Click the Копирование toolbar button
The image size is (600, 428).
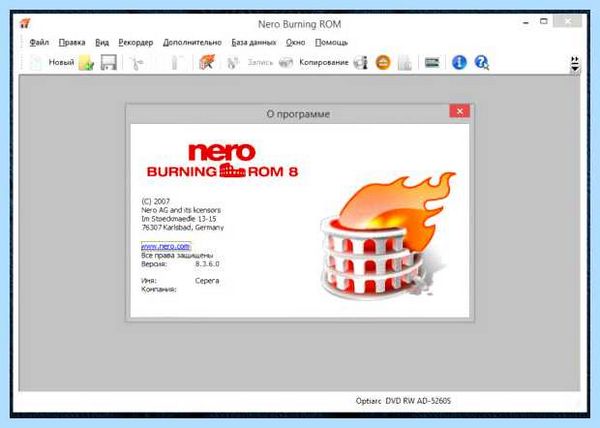pyautogui.click(x=324, y=62)
